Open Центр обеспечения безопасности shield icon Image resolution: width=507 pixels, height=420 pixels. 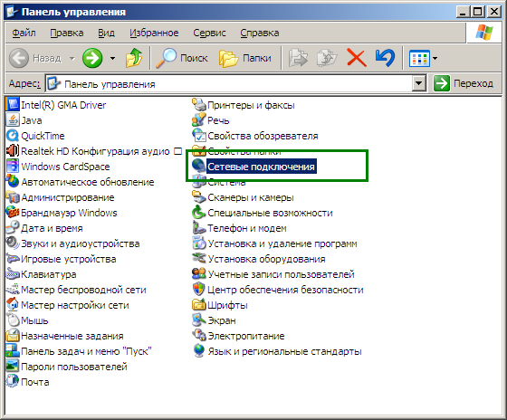point(199,290)
